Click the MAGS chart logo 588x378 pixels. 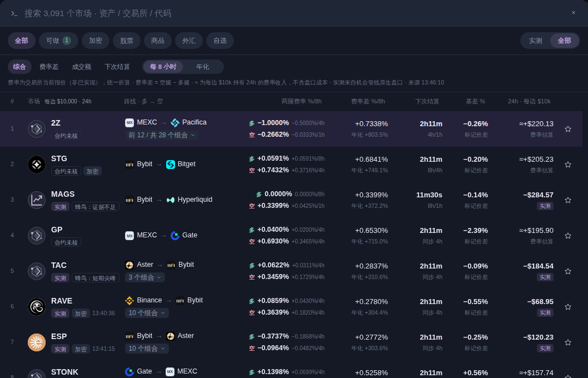coord(37,200)
